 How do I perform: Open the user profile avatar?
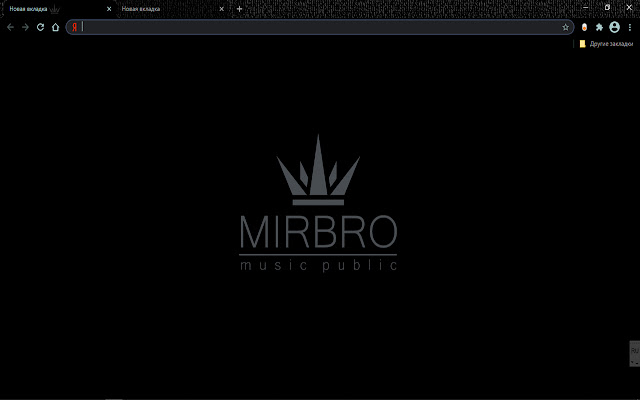coord(614,27)
